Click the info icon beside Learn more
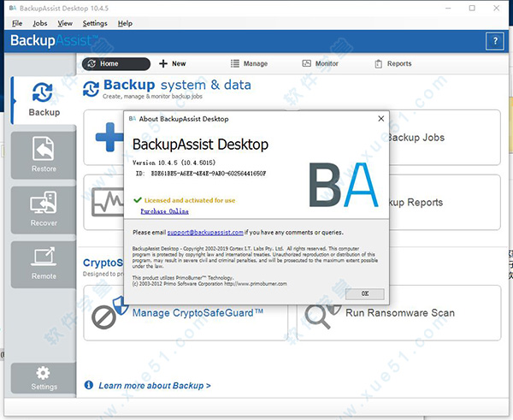The image size is (513, 420). tap(89, 385)
